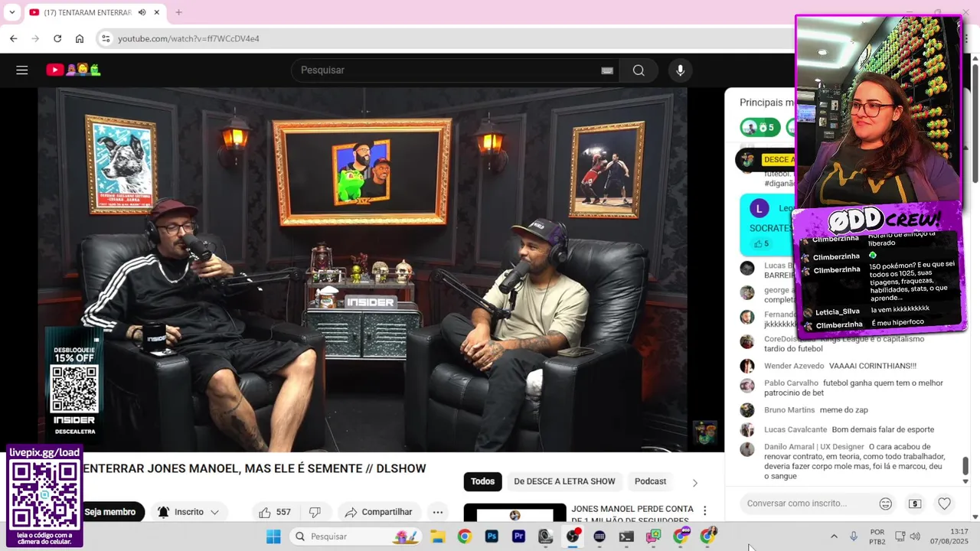Image resolution: width=980 pixels, height=551 pixels.
Task: Open the Terminal taskbar icon
Action: 626,536
